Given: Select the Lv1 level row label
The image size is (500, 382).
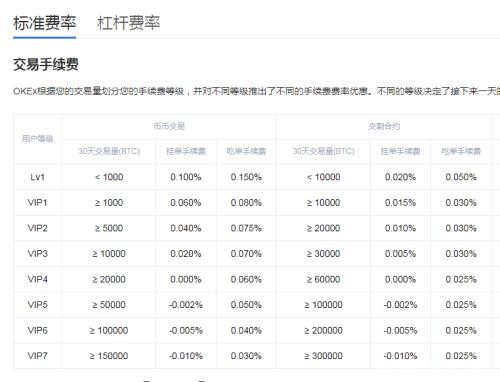Looking at the screenshot, I should click(37, 177).
